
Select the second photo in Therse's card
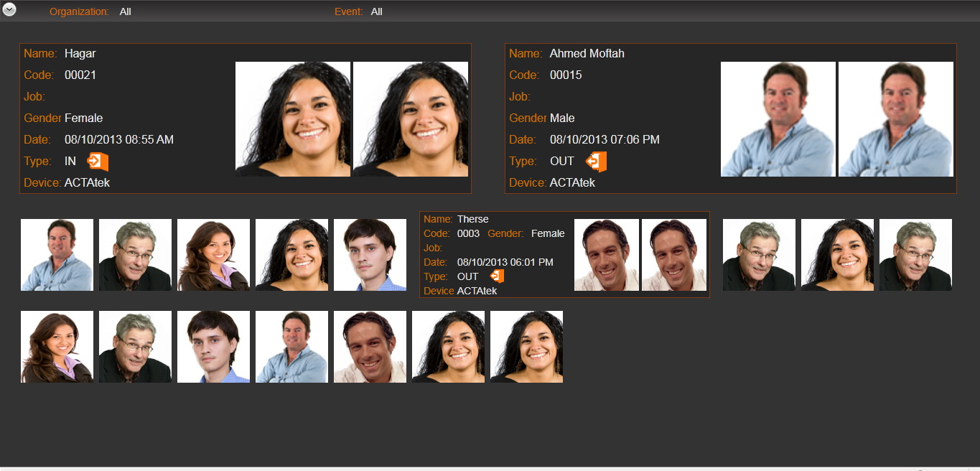click(x=674, y=255)
